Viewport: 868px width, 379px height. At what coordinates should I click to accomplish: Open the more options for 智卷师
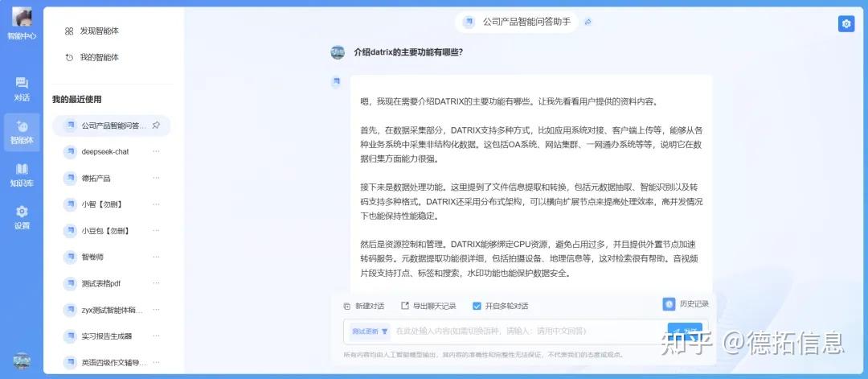(156, 257)
